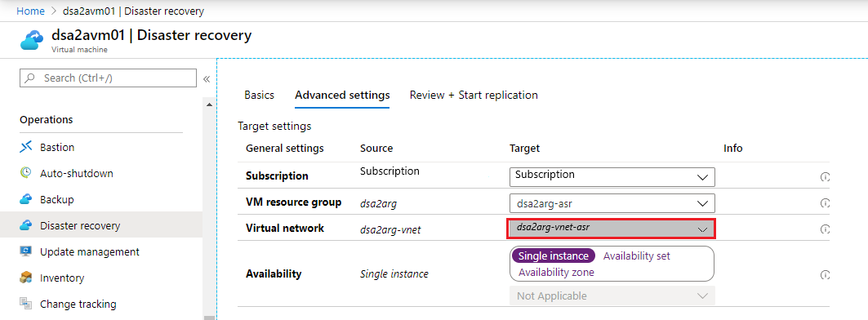Click source value dsa2arg-vnet
This screenshot has width=868, height=320.
coord(390,229)
